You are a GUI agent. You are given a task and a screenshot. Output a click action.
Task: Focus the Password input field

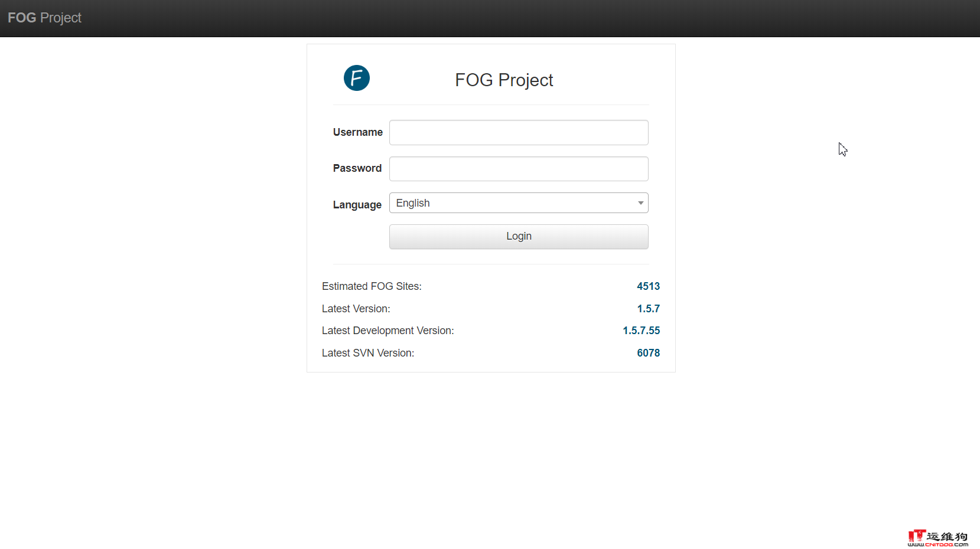click(519, 169)
